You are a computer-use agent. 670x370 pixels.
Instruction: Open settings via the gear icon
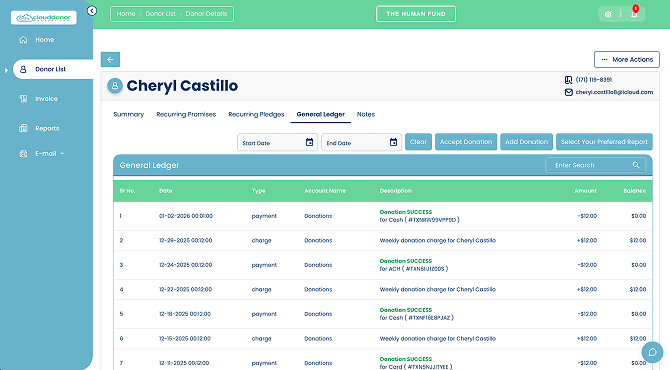(x=608, y=14)
